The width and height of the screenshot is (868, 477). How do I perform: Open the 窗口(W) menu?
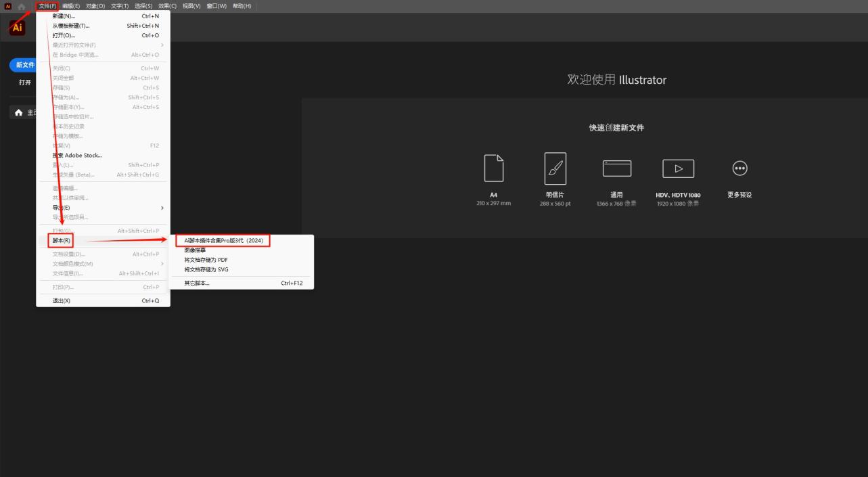pos(217,6)
